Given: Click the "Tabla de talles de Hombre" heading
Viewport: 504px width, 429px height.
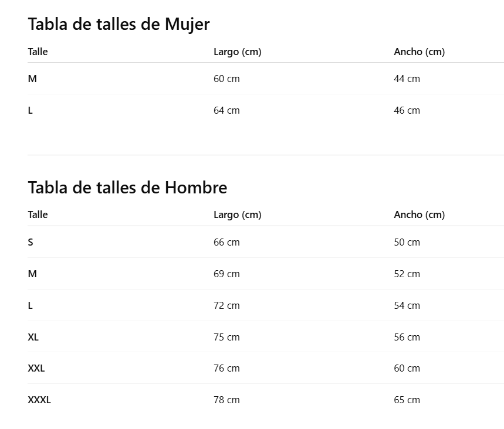Looking at the screenshot, I should click(x=127, y=188).
